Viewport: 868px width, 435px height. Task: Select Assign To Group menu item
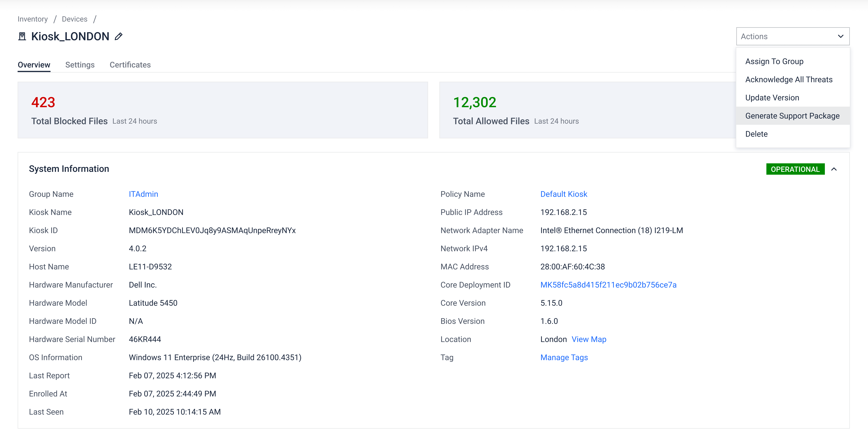[x=774, y=61]
